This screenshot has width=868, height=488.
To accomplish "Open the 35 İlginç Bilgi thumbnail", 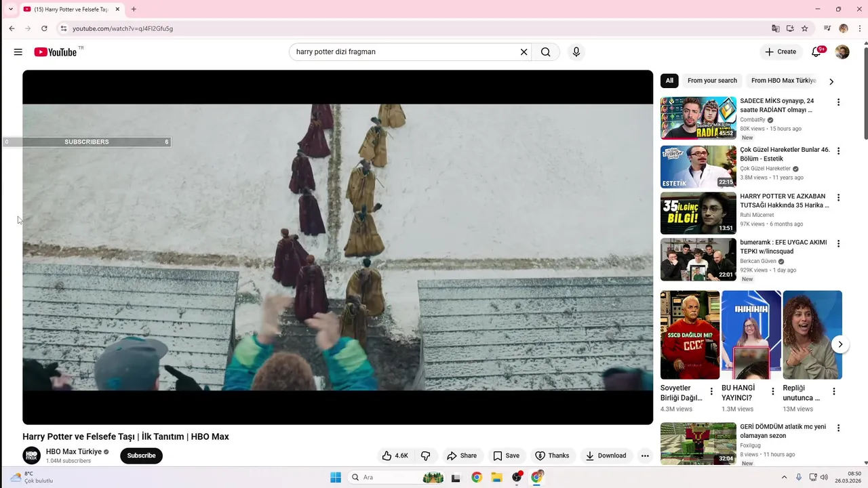I will pyautogui.click(x=698, y=213).
